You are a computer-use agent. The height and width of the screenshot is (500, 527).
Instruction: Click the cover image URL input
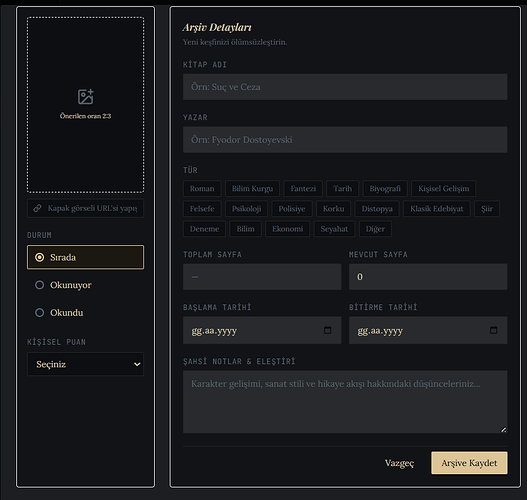coord(85,208)
